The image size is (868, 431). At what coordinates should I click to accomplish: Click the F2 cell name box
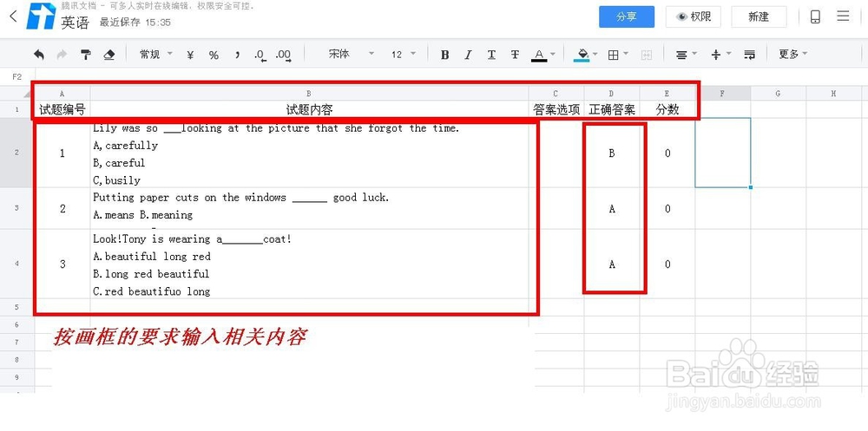(x=17, y=77)
